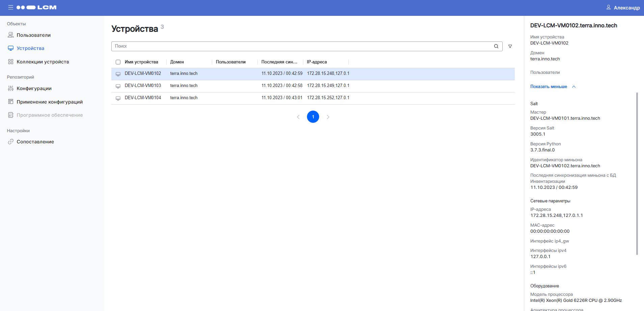This screenshot has width=644, height=311.
Task: Click the user profile icon for Александр
Action: pyautogui.click(x=608, y=7)
